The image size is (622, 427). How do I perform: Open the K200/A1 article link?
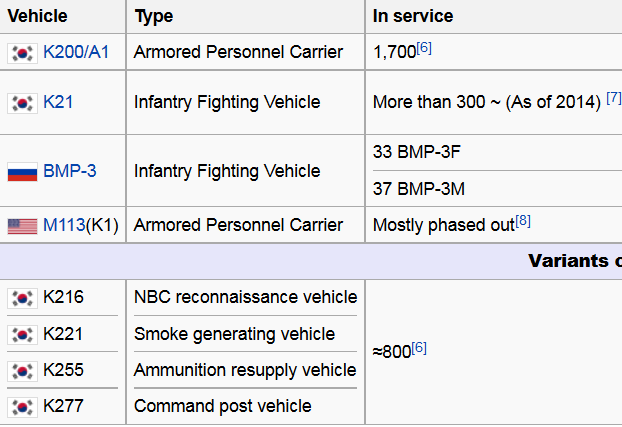tap(76, 52)
